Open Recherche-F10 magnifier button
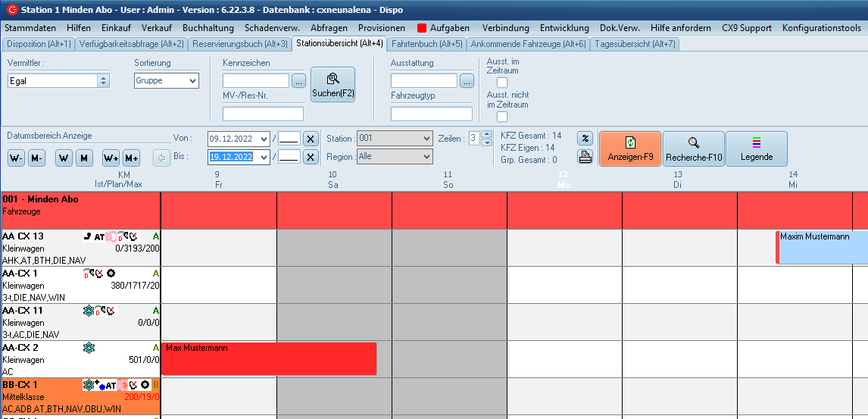 point(693,149)
